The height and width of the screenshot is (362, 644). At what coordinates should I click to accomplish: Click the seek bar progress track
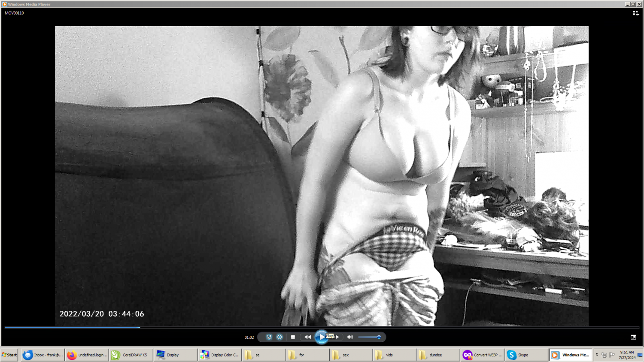click(322, 327)
